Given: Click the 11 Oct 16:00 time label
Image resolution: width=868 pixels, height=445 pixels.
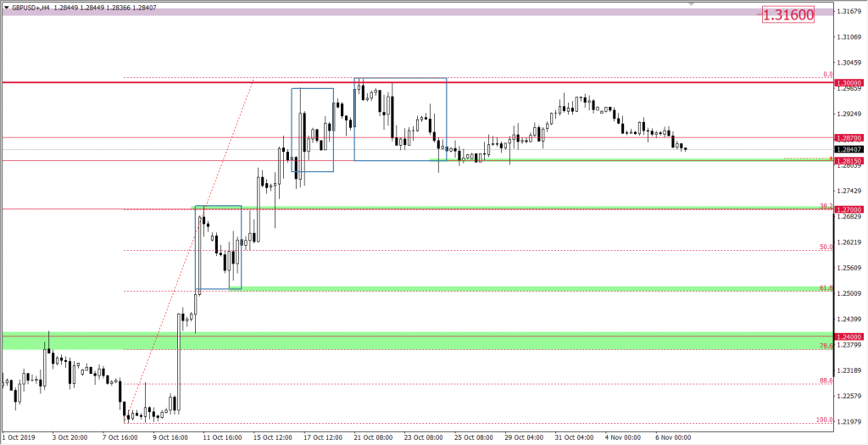Looking at the screenshot, I should [223, 437].
